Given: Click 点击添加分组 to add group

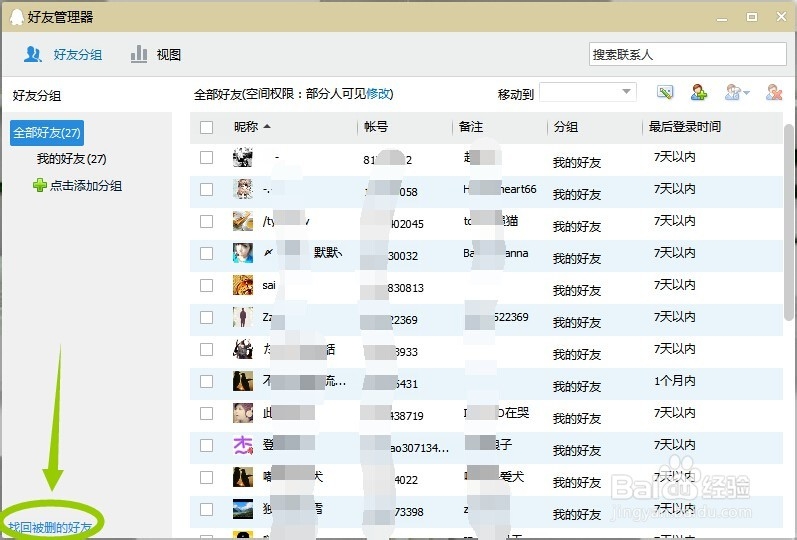Looking at the screenshot, I should (x=85, y=186).
